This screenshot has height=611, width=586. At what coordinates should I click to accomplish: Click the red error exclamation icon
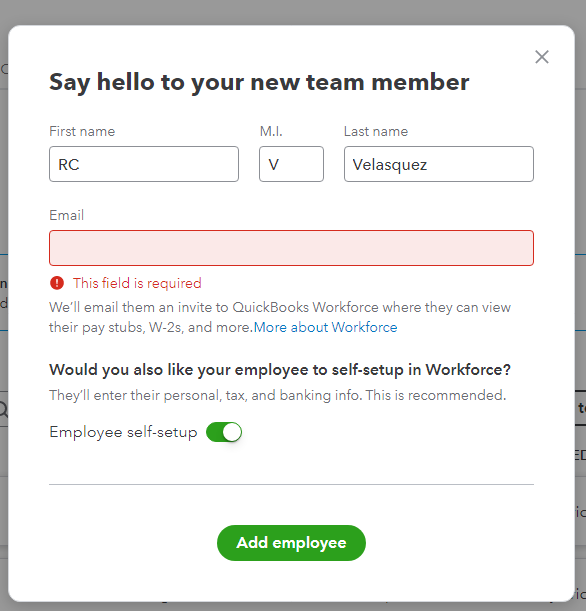(57, 283)
